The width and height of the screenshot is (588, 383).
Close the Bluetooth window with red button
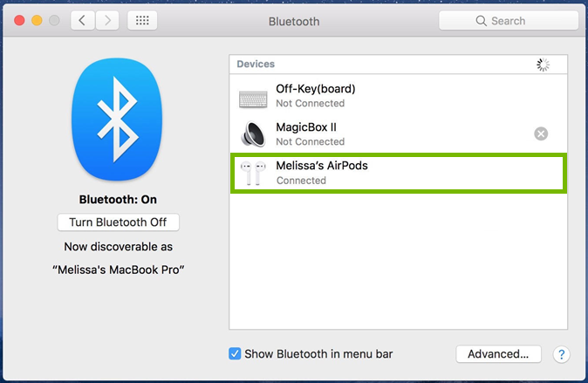19,20
